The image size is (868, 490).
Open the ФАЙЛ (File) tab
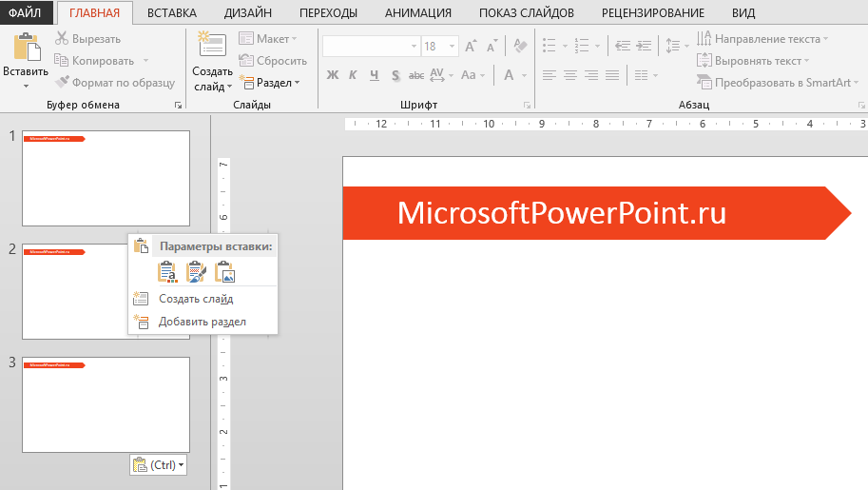tap(25, 12)
